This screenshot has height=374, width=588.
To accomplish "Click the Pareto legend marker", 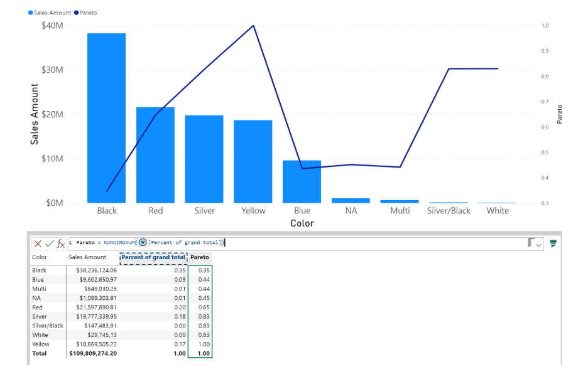I will [77, 13].
